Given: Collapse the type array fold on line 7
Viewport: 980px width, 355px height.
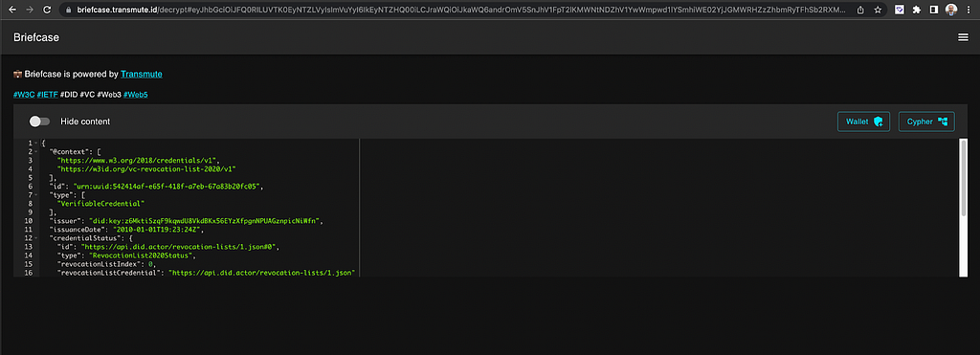Looking at the screenshot, I should tap(36, 195).
